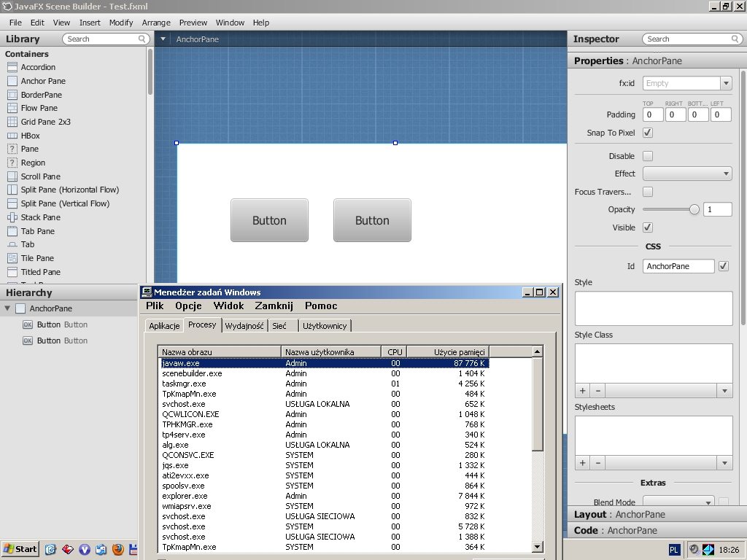Open the Effect dropdown
Image resolution: width=747 pixels, height=560 pixels.
coord(687,174)
